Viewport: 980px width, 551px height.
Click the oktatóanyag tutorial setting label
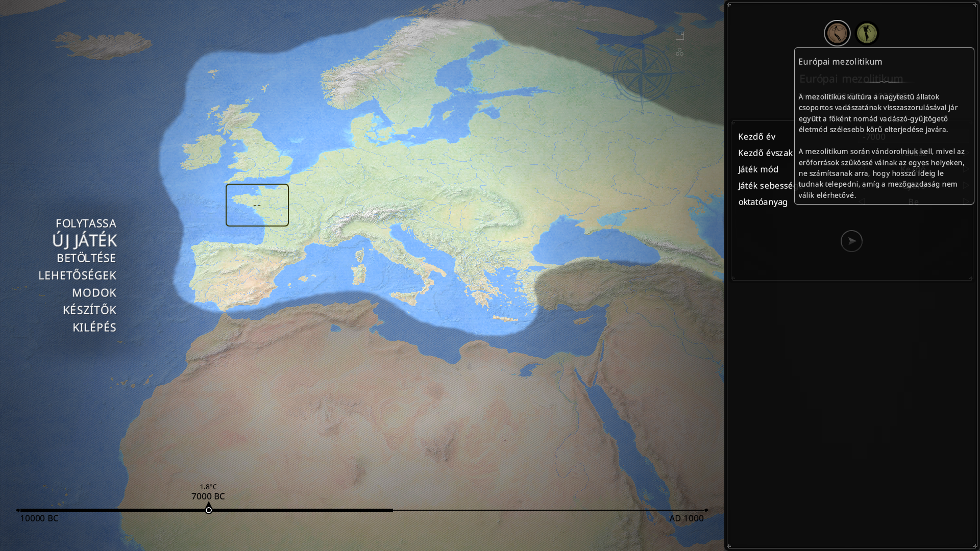(x=763, y=202)
